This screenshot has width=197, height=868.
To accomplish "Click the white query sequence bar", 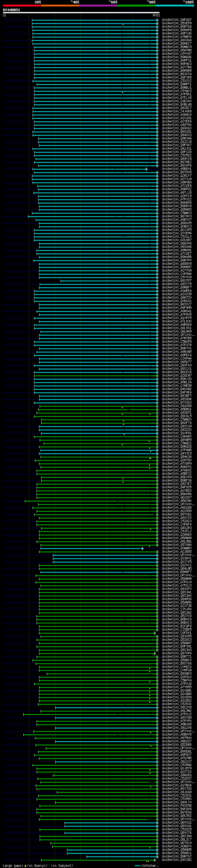I will tap(81, 13).
